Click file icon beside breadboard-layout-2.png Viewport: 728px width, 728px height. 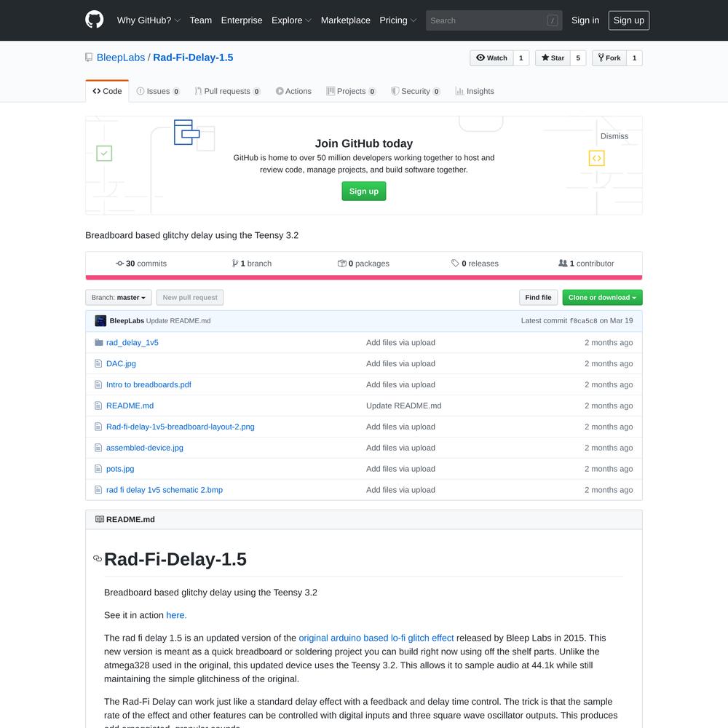[x=98, y=427]
